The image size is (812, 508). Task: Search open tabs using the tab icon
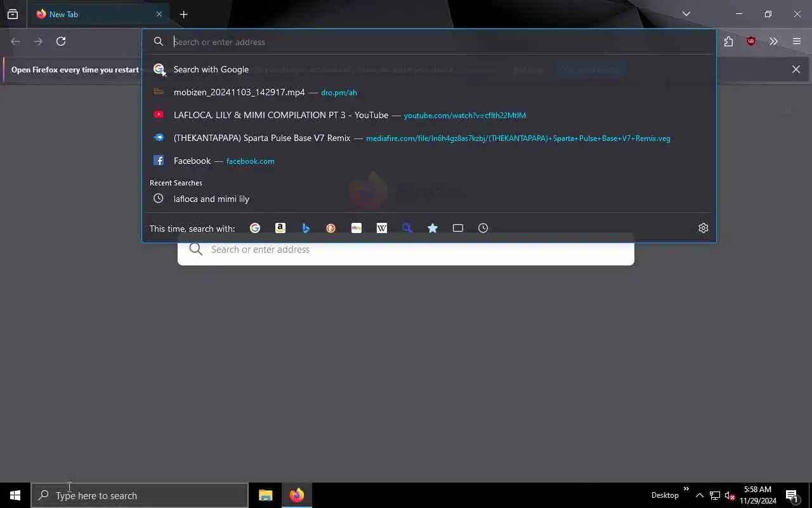click(x=458, y=228)
